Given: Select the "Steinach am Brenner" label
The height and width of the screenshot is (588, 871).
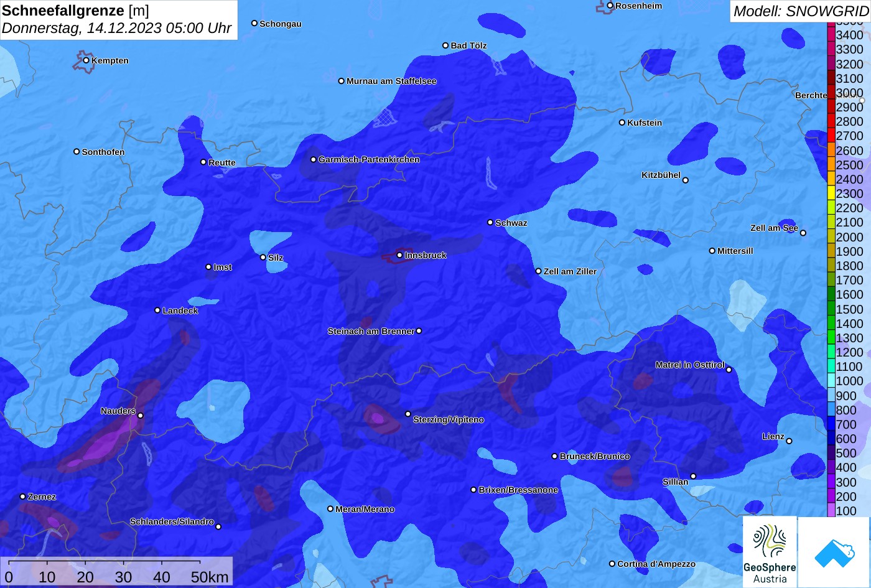Looking at the screenshot, I should 371,331.
